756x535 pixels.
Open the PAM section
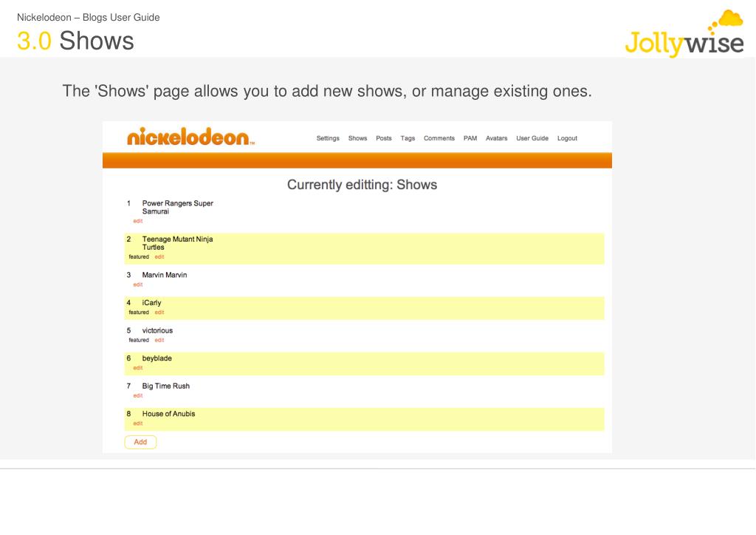coord(470,138)
